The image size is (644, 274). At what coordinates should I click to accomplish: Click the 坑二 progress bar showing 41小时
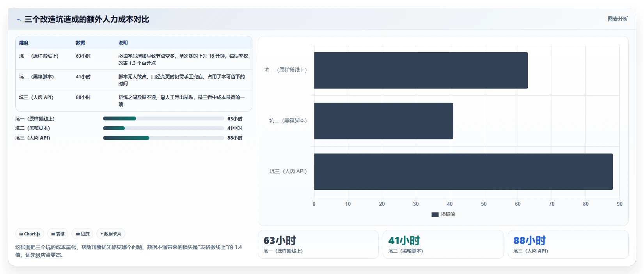point(163,128)
